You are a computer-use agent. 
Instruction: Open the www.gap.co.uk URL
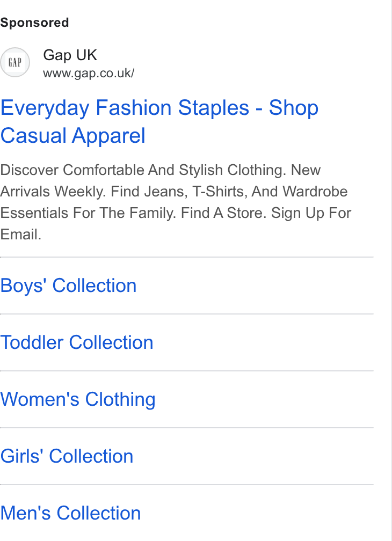pos(89,73)
